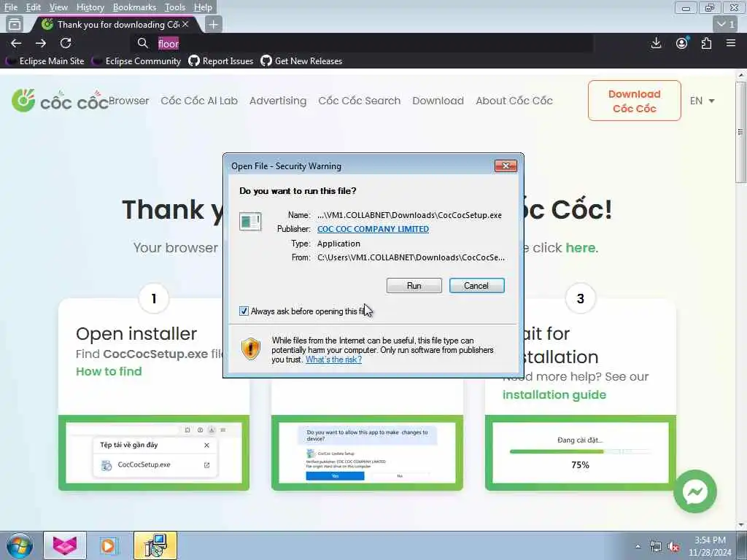Click the 75% installing progress bar
The width and height of the screenshot is (747, 560).
pyautogui.click(x=580, y=451)
